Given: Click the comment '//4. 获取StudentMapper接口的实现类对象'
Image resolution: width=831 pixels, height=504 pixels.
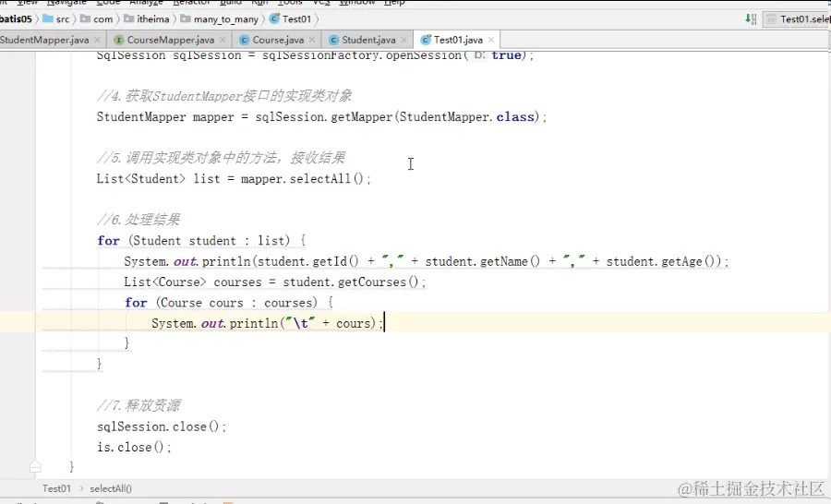Looking at the screenshot, I should [x=224, y=96].
